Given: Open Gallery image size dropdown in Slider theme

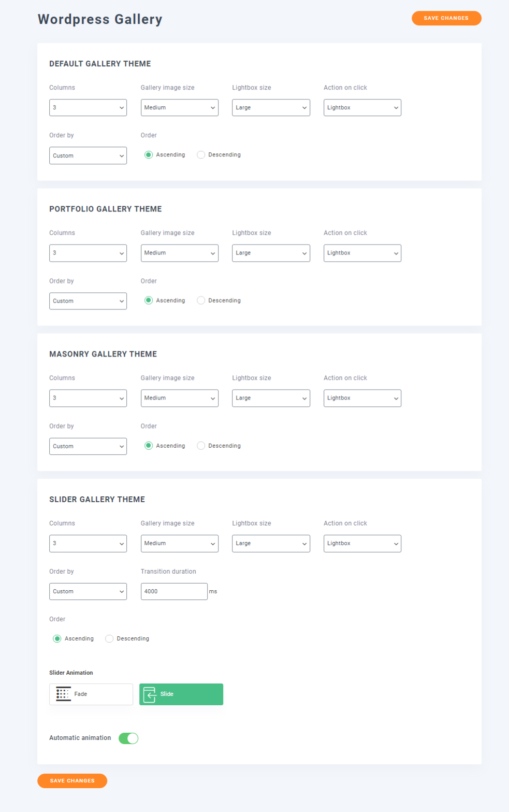Looking at the screenshot, I should pos(180,544).
